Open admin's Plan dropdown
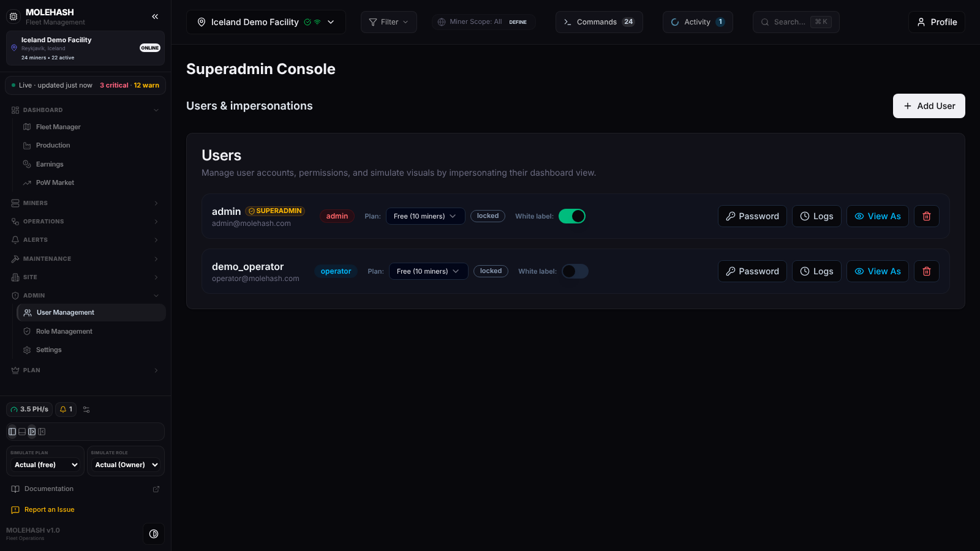 (425, 216)
